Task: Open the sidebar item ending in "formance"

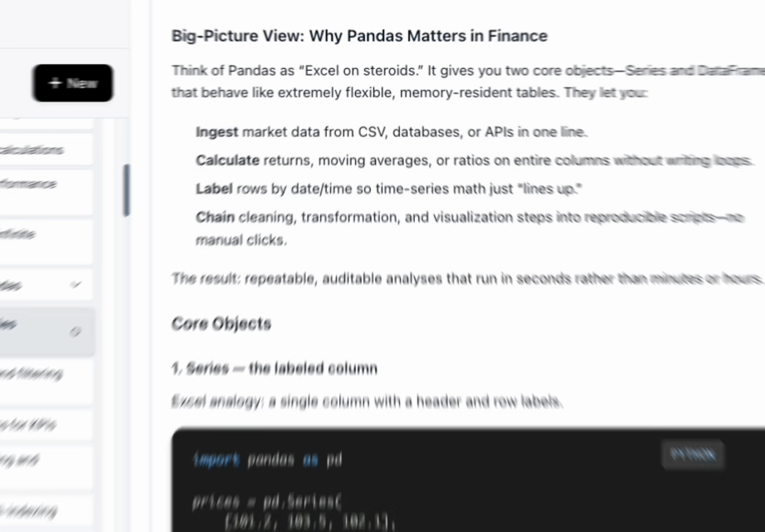Action: click(x=42, y=185)
